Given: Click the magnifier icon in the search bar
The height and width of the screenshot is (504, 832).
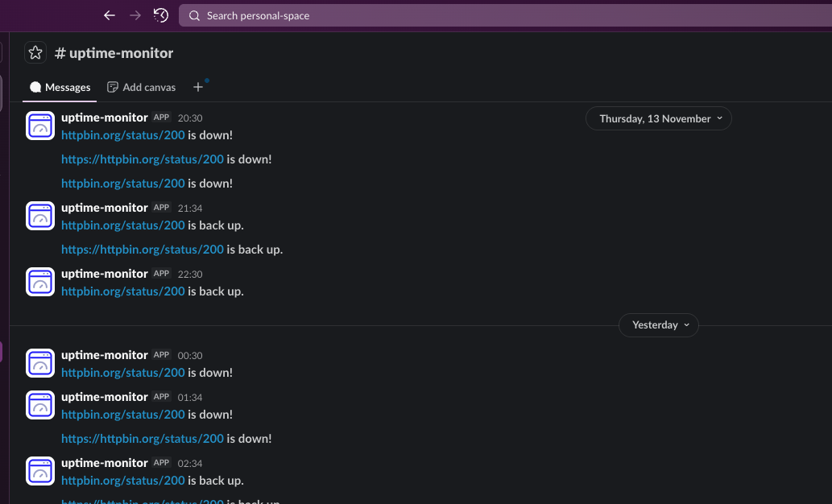Looking at the screenshot, I should click(x=194, y=14).
